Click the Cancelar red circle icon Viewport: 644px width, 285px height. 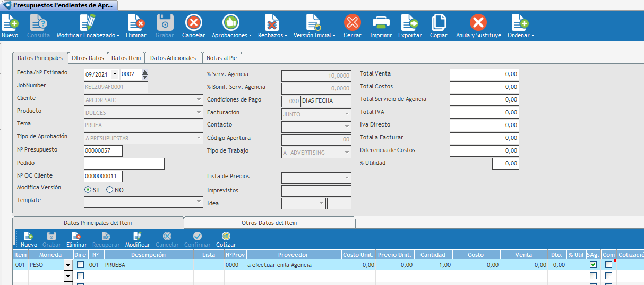(193, 22)
